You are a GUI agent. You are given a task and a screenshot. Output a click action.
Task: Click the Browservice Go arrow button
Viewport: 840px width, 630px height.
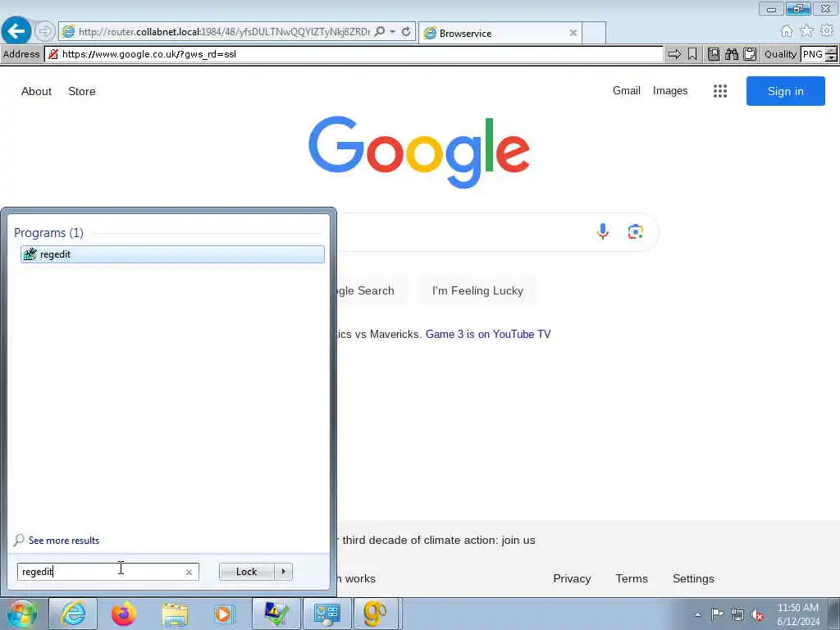tap(674, 54)
